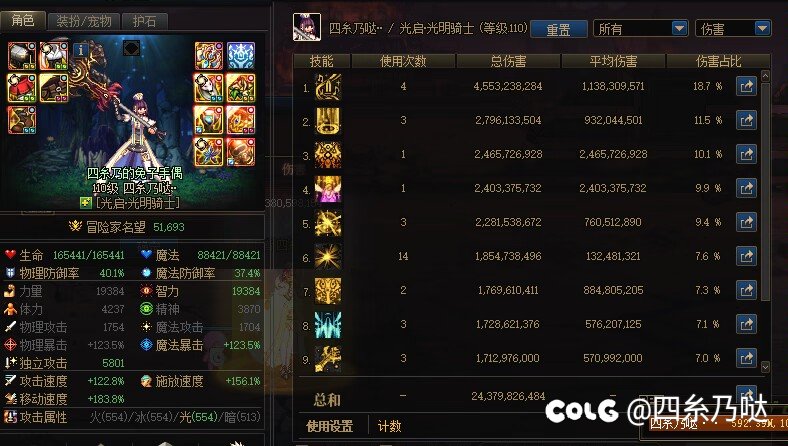This screenshot has width=788, height=446.
Task: Switch to the 装扮/宠物 tab
Action: (83, 21)
